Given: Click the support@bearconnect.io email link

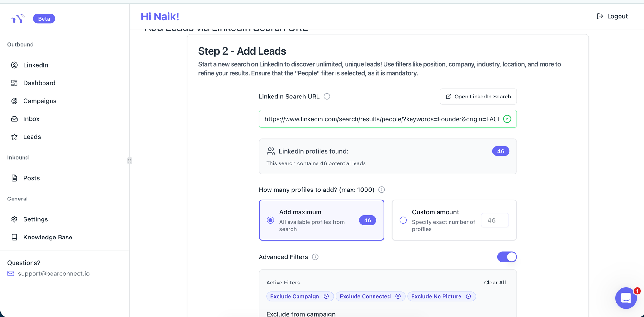Looking at the screenshot, I should 53,274.
